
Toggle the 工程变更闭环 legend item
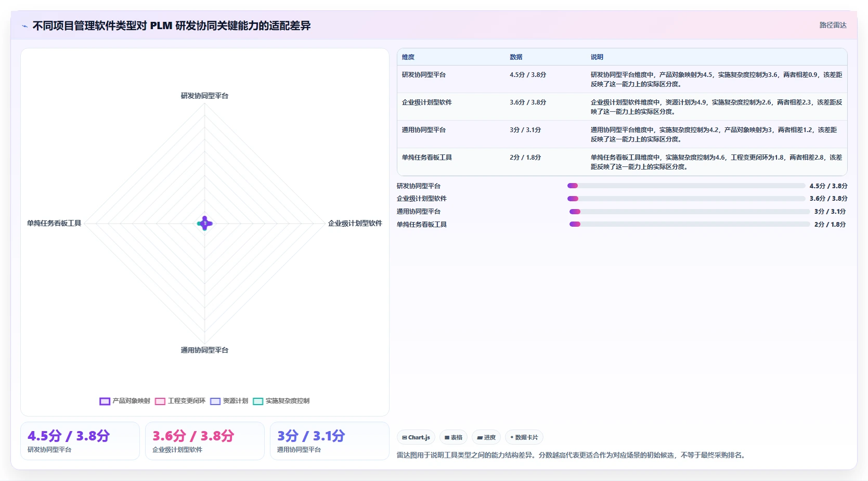(180, 401)
